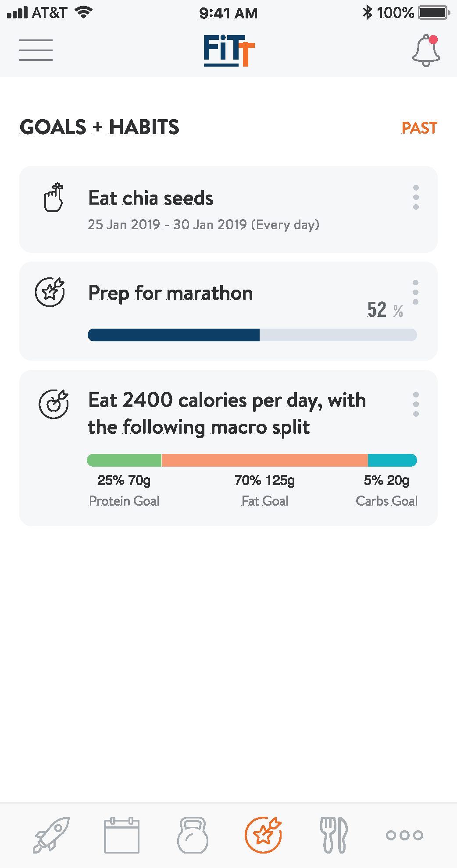Open the fork and knife nutrition icon
The image size is (457, 868).
pos(334,835)
